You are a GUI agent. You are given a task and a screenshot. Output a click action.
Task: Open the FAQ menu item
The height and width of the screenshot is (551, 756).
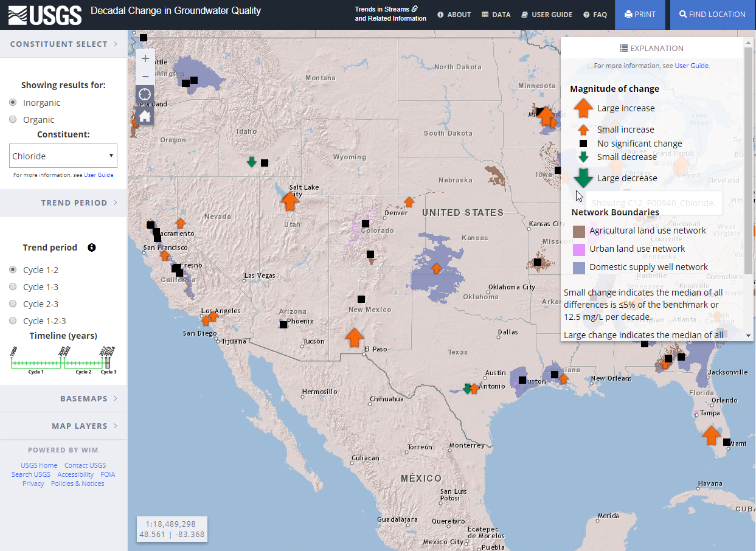click(595, 15)
